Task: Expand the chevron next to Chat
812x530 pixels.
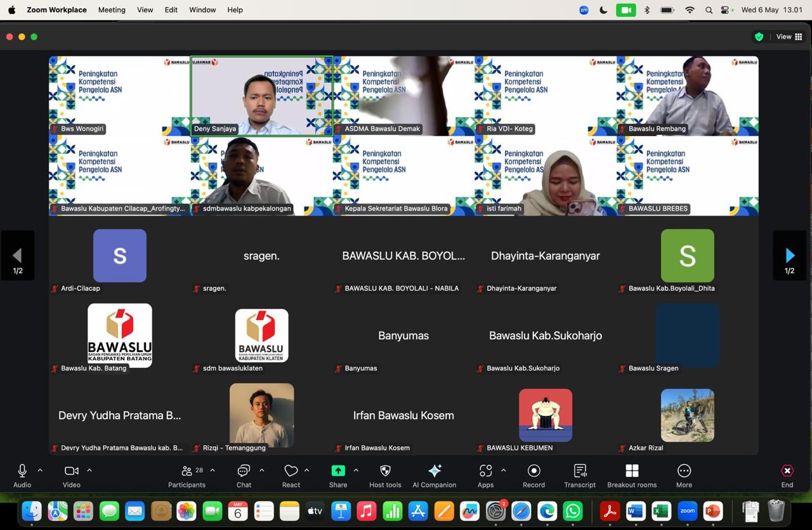Action: click(x=261, y=470)
